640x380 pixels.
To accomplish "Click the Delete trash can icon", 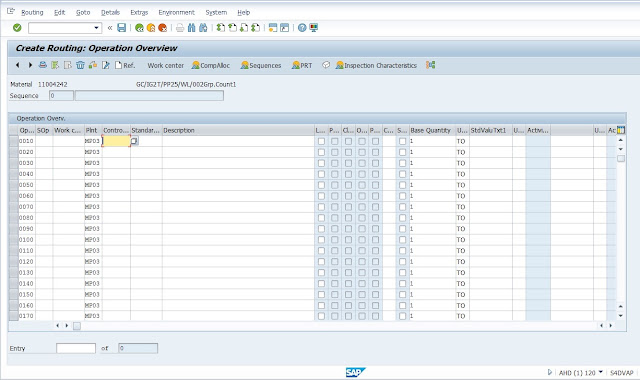I will [x=80, y=65].
